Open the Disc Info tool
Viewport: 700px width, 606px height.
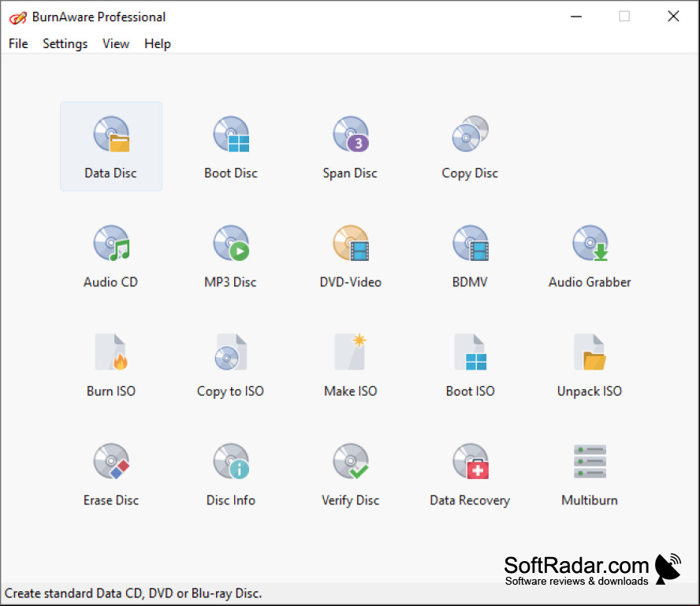(231, 474)
